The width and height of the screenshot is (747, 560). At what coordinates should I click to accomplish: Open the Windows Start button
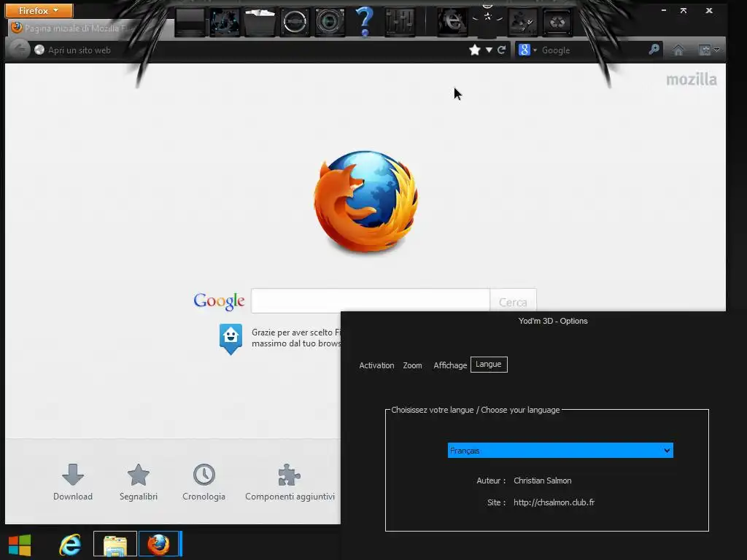(x=20, y=545)
